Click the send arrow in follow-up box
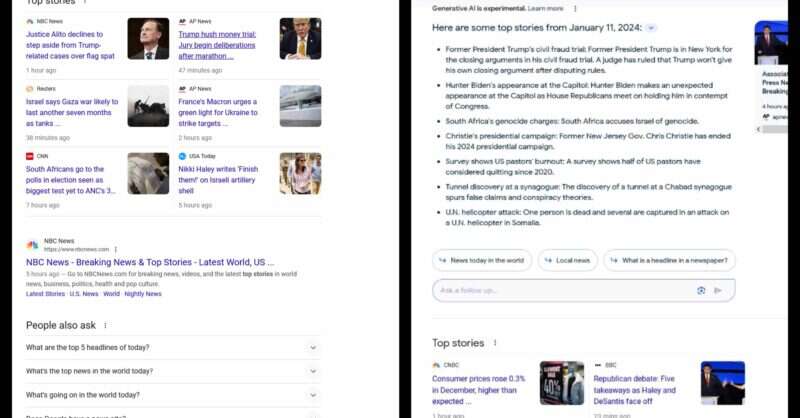800x418 pixels. click(x=718, y=290)
